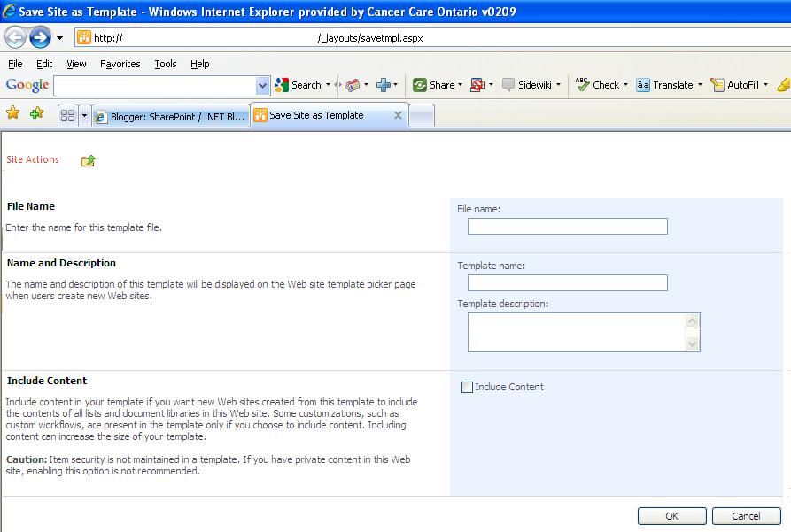Open the recent pages dropdown arrow
This screenshot has width=791, height=532.
[59, 38]
